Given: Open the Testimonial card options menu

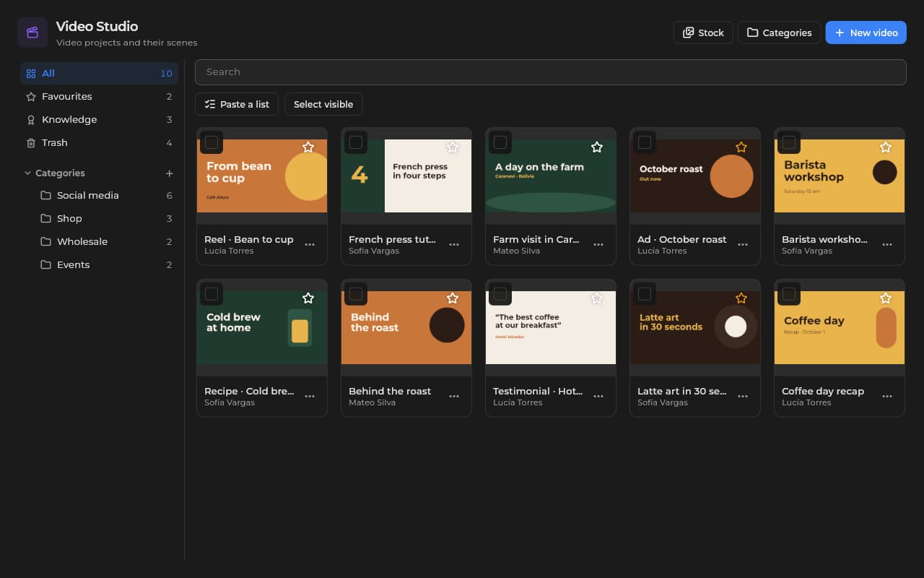Looking at the screenshot, I should pos(598,397).
